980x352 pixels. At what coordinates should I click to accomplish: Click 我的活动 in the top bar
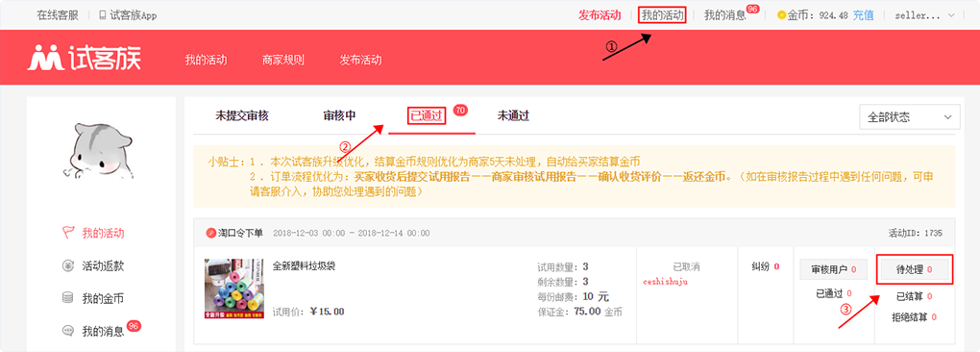point(663,15)
